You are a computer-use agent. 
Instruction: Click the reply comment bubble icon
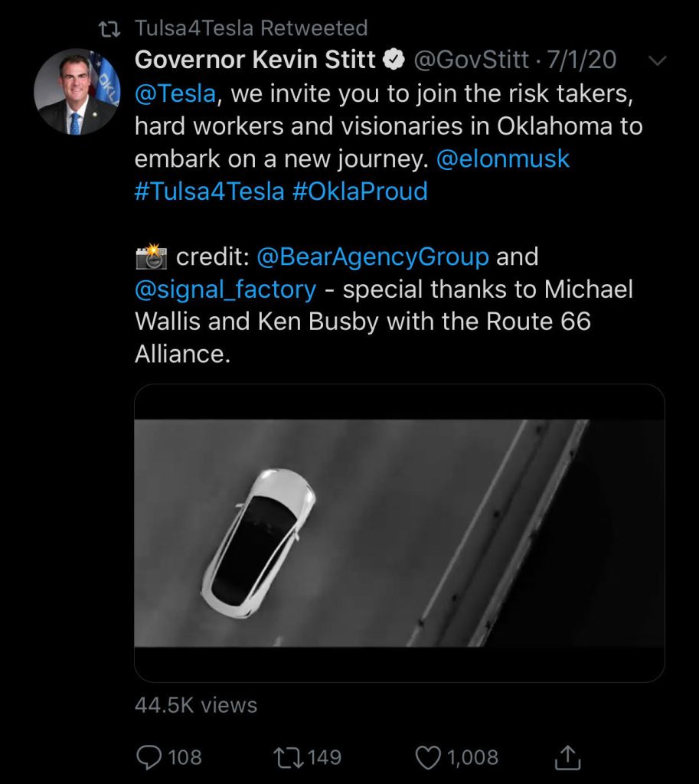pos(148,757)
